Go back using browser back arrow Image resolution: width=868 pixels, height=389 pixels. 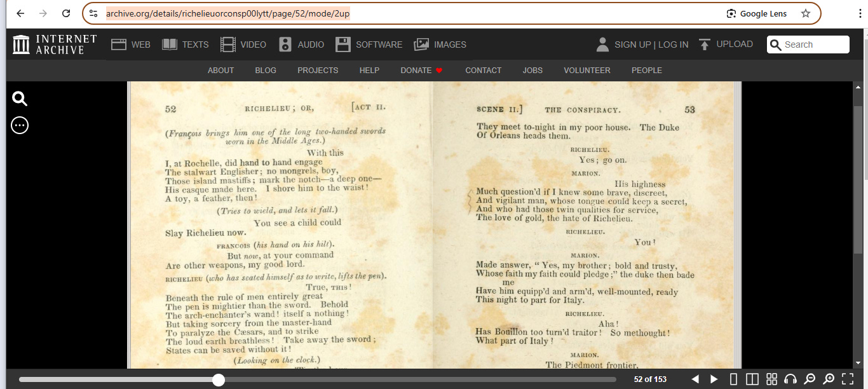(x=20, y=13)
